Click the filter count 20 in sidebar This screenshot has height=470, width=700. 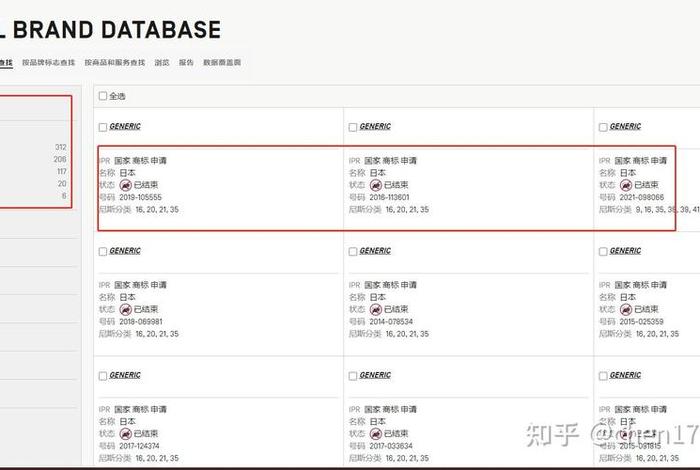(x=62, y=183)
